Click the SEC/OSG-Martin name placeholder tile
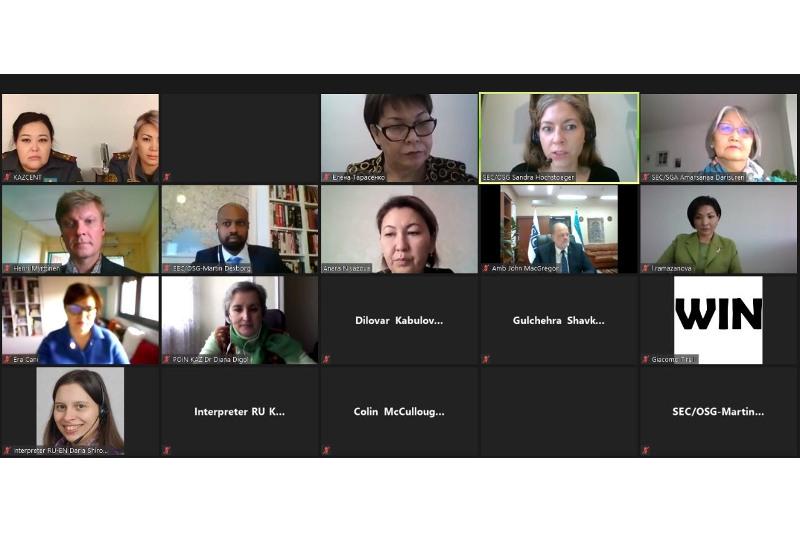 pos(718,411)
